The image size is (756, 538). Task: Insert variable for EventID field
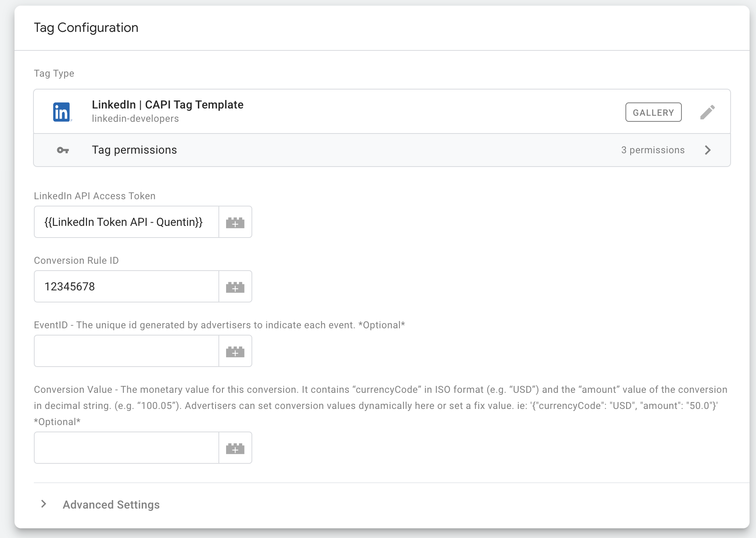235,351
